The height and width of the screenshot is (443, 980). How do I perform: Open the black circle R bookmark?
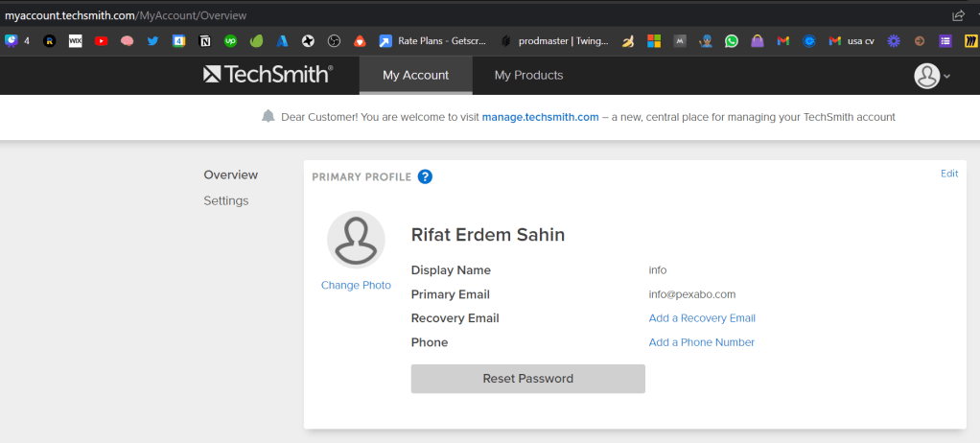click(x=49, y=41)
